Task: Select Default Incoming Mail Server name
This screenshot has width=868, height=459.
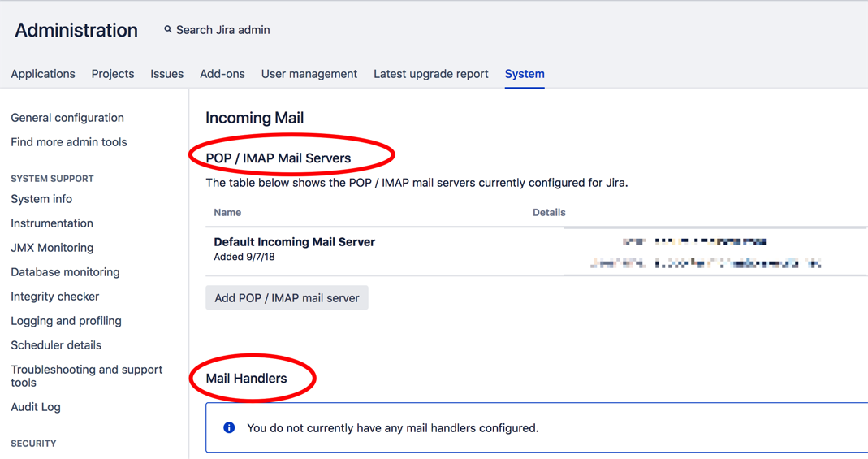Action: tap(295, 242)
